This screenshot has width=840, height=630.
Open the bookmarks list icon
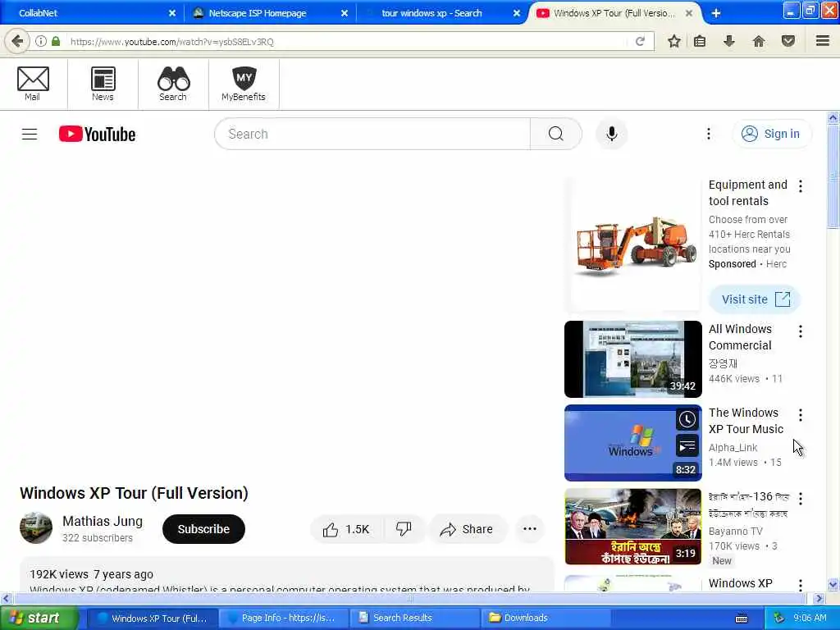click(x=700, y=41)
